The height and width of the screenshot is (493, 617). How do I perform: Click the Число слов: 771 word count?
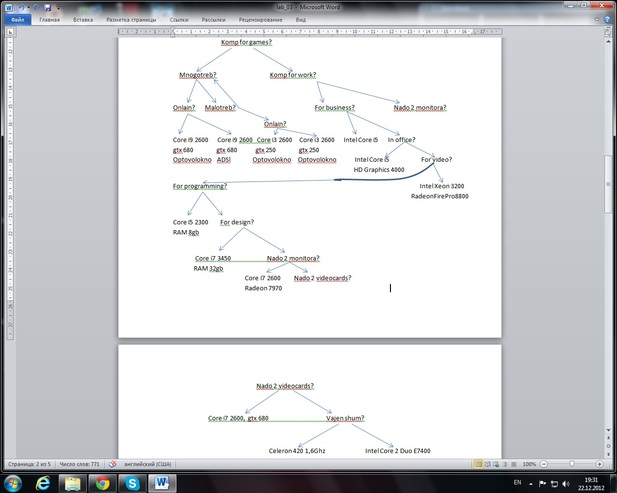[x=79, y=464]
